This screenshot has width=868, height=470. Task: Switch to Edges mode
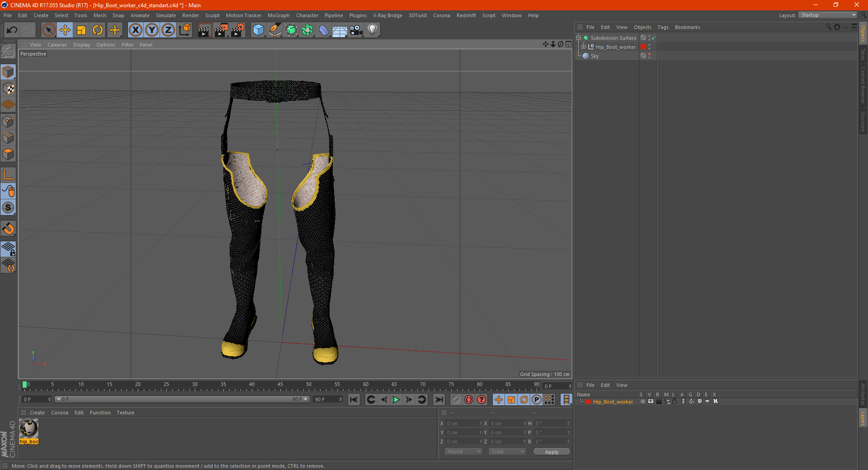8,138
